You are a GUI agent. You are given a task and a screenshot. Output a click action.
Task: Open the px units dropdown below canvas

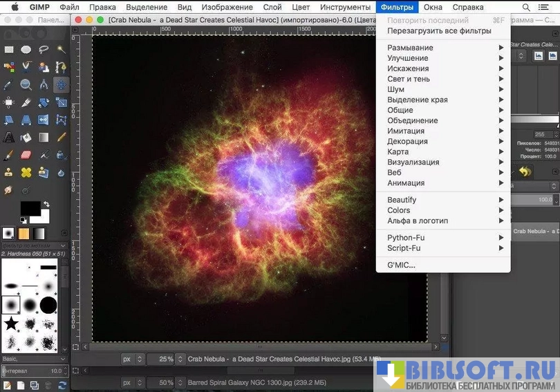[139, 359]
